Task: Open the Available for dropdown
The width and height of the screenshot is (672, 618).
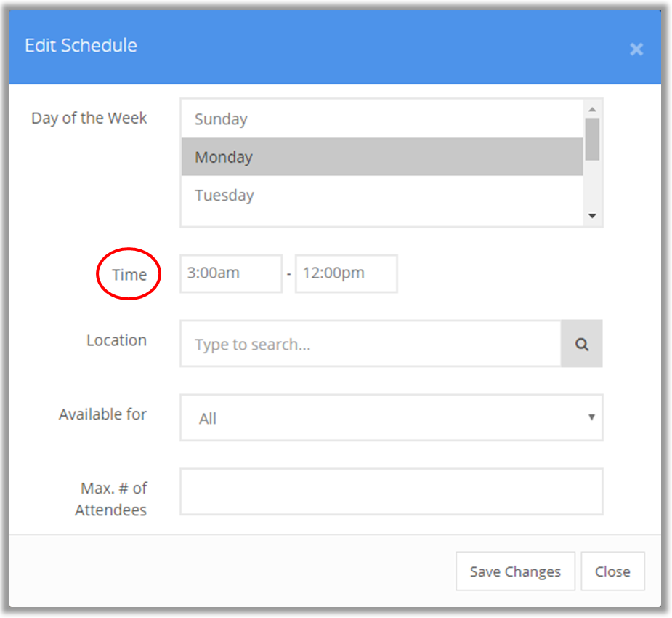Action: (x=392, y=417)
